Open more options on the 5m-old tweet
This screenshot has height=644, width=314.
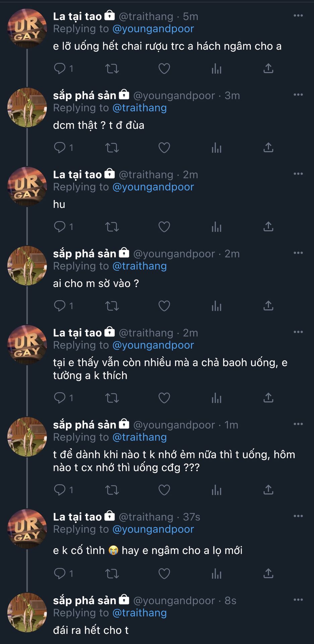298,16
